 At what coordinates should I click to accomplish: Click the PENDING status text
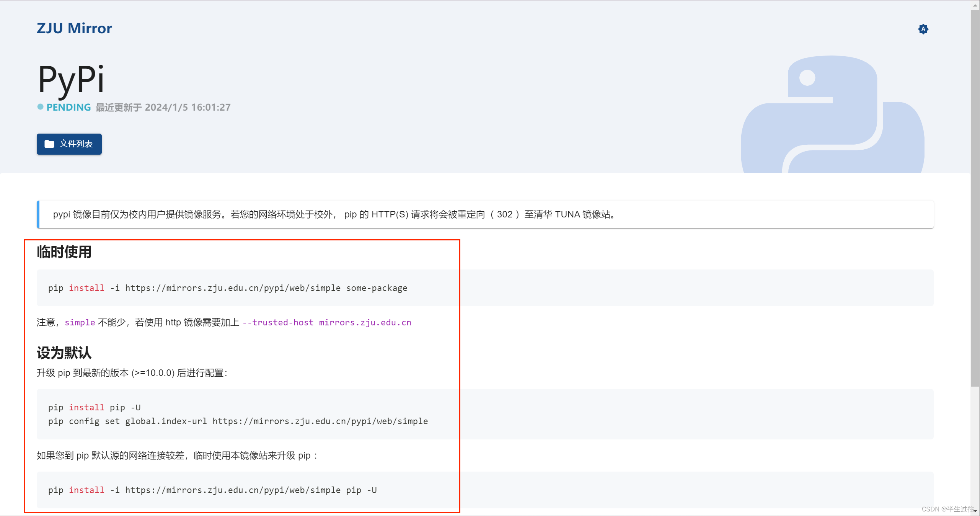coord(68,107)
